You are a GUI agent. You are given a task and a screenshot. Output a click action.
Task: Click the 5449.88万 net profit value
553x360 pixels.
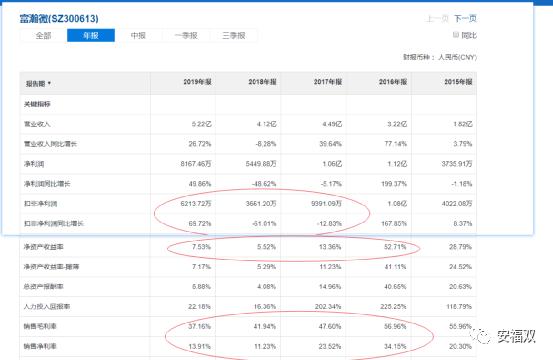[261, 164]
